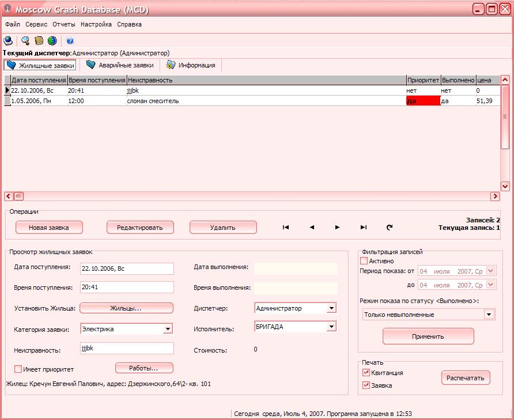Click the horizontal scroll right arrow
The image size is (514, 420).
tap(495, 196)
